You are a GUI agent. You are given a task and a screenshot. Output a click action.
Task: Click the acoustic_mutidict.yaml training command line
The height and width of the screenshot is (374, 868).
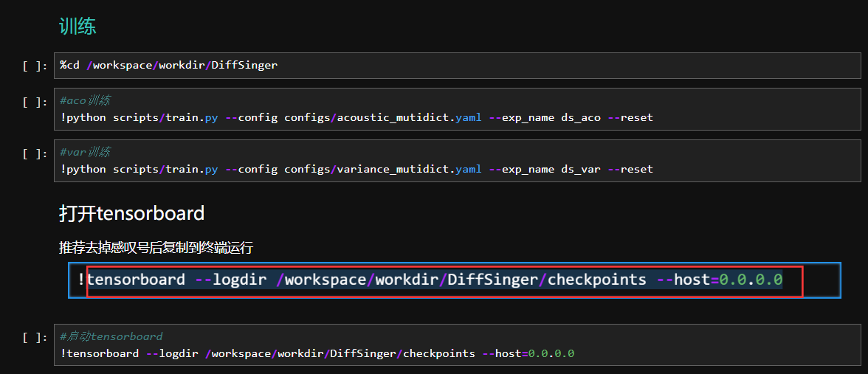tap(356, 117)
